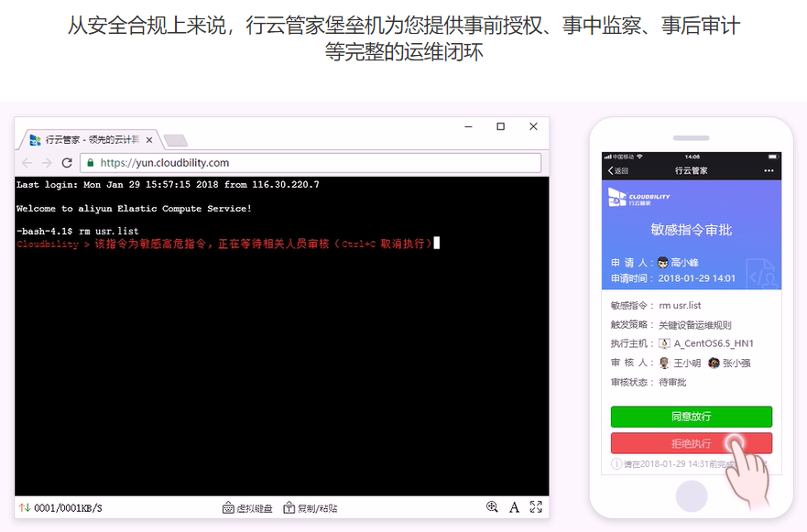The height and width of the screenshot is (532, 807).
Task: Tap the phone home button
Action: click(x=692, y=496)
